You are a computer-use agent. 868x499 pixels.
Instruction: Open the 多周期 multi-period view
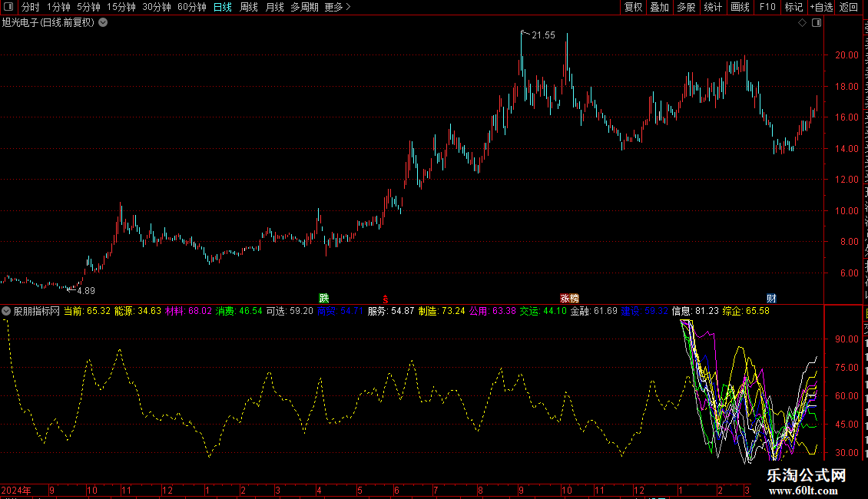304,7
